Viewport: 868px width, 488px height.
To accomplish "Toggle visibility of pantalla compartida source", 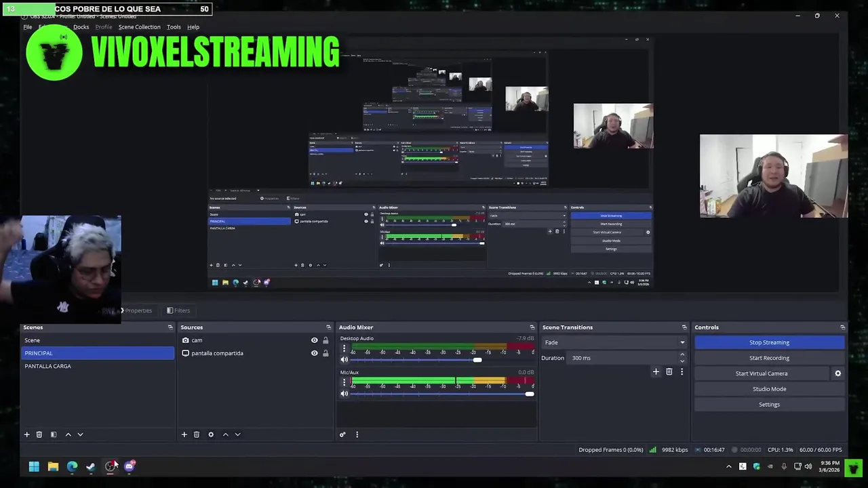I will (314, 353).
